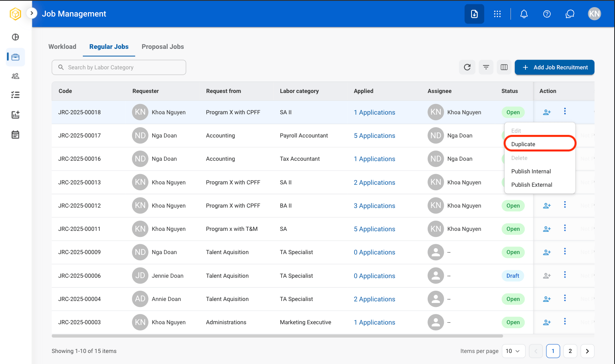Screen dimensions: 615x364
Task: Open the help question mark icon
Action: tap(547, 14)
